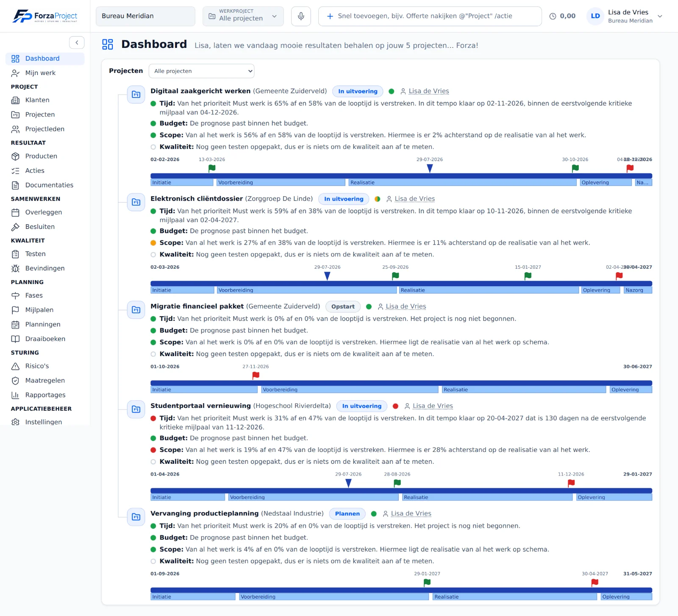This screenshot has height=616, width=678.
Task: Click the LD user avatar
Action: tap(595, 16)
